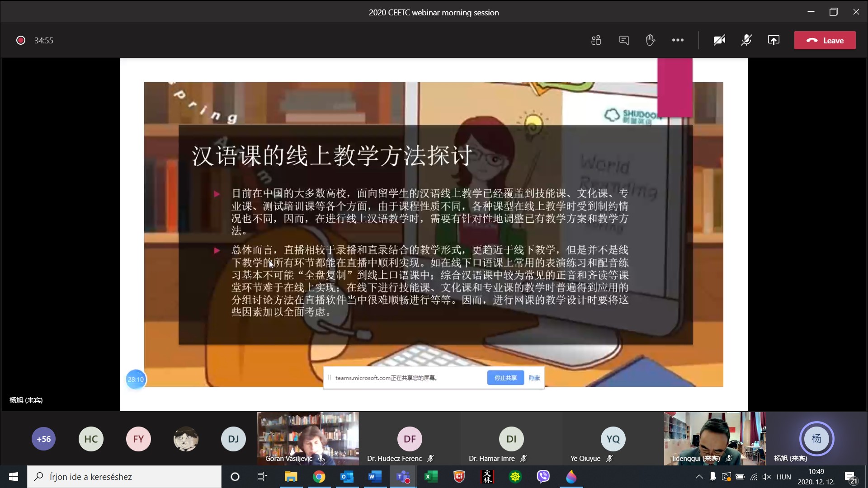Screen dimensions: 868x488
Task: Open the meeting chat conversation
Action: [x=624, y=40]
